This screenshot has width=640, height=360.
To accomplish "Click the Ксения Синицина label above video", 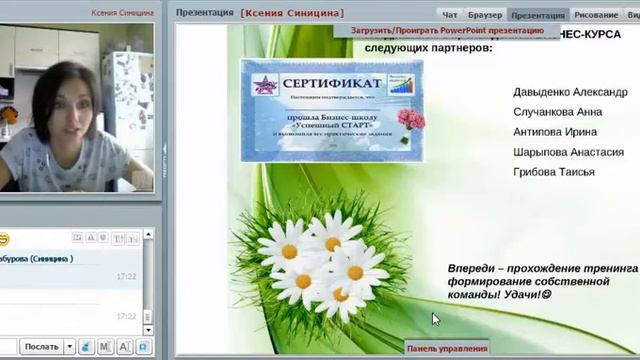I will [x=122, y=13].
